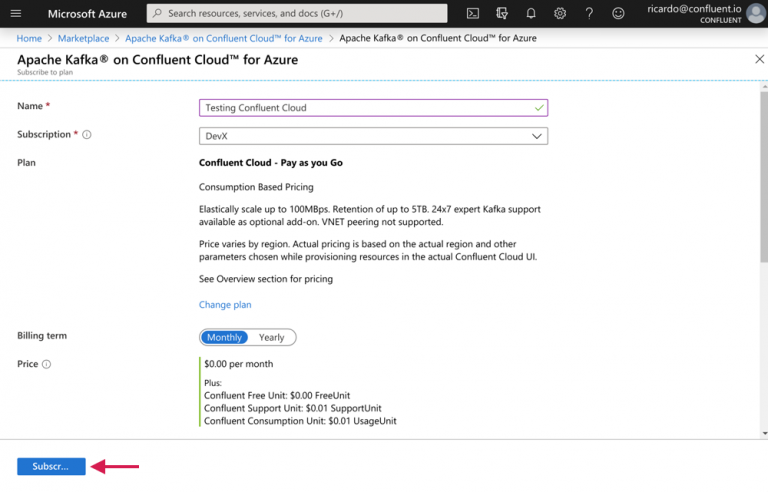Viewport: 768px width, 492px height.
Task: Expand the Subscription DevX dropdown
Action: coord(373,136)
